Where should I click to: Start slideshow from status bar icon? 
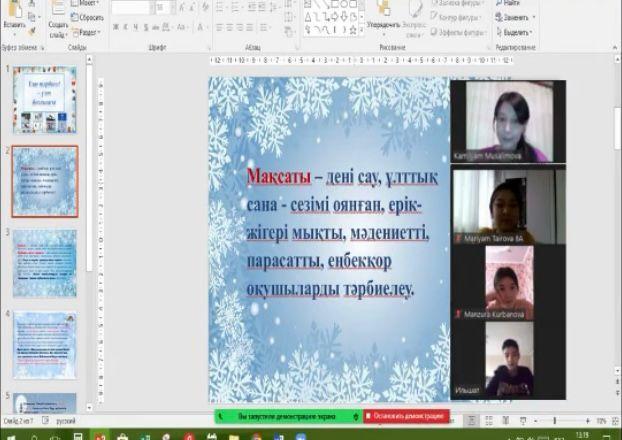coord(523,421)
